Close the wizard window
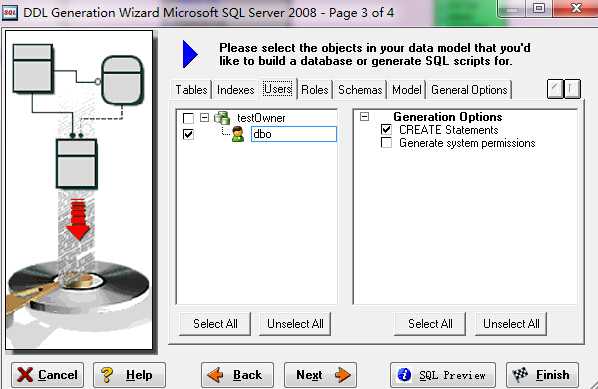The height and width of the screenshot is (389, 598). (x=575, y=8)
